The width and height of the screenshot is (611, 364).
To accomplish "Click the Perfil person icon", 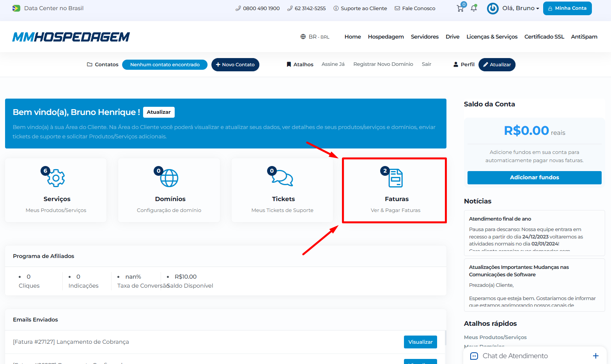I will [x=456, y=64].
